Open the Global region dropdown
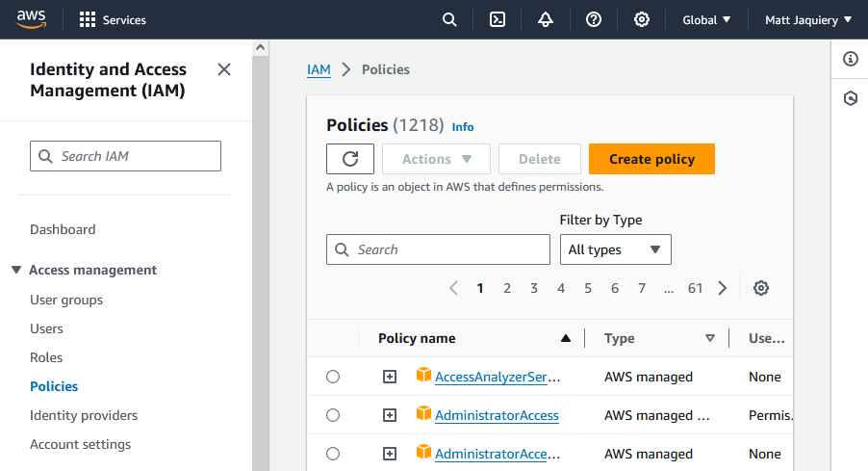 (706, 19)
